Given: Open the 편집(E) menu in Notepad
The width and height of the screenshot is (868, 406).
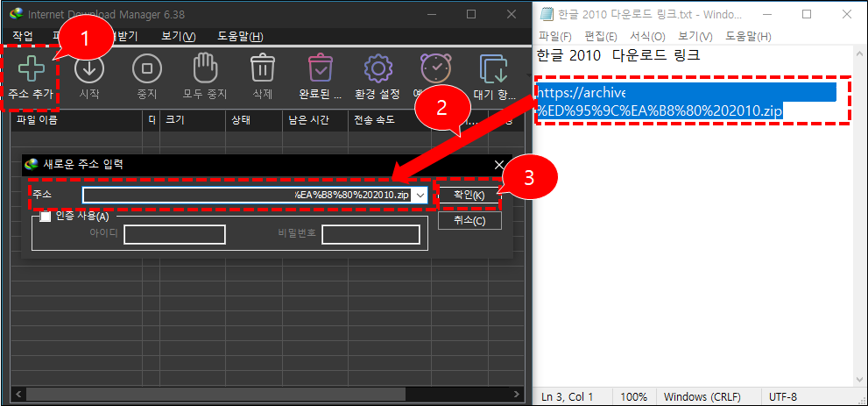Looking at the screenshot, I should tap(601, 37).
